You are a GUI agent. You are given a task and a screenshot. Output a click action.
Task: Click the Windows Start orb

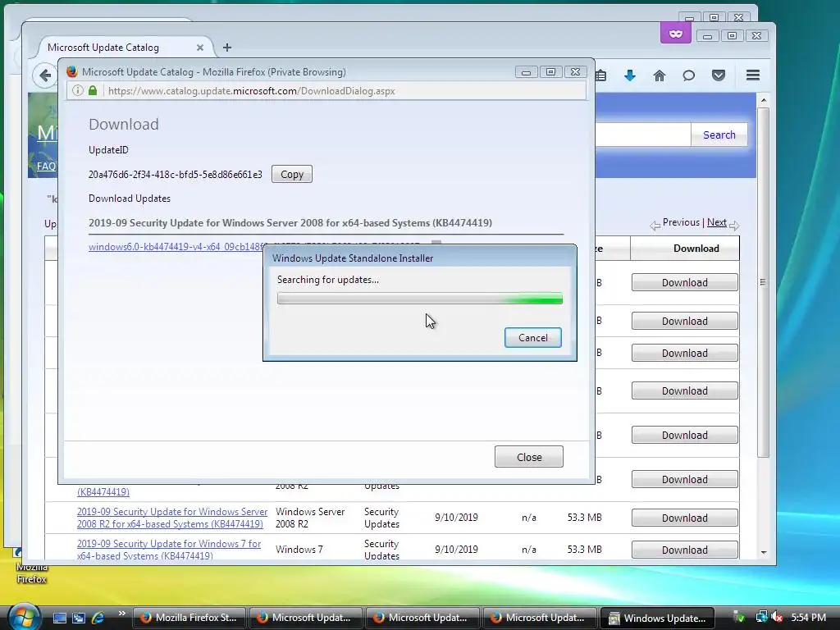point(24,616)
